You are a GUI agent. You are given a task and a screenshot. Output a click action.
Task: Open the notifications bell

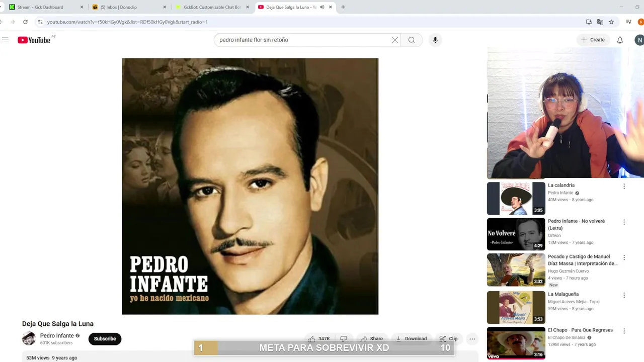coord(620,40)
